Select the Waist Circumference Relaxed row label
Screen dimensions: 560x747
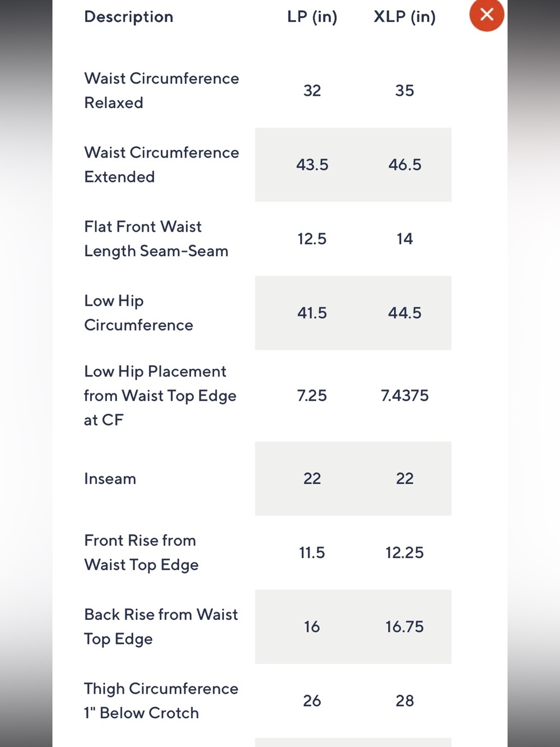coord(161,90)
